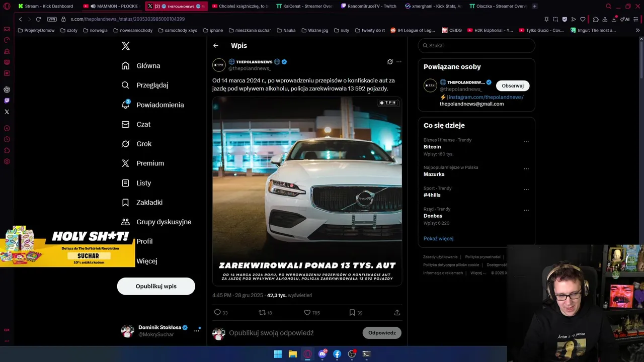Switch to KaiCenat Streamer Overview tab
Screen dimensions: 644x362
pos(304,6)
